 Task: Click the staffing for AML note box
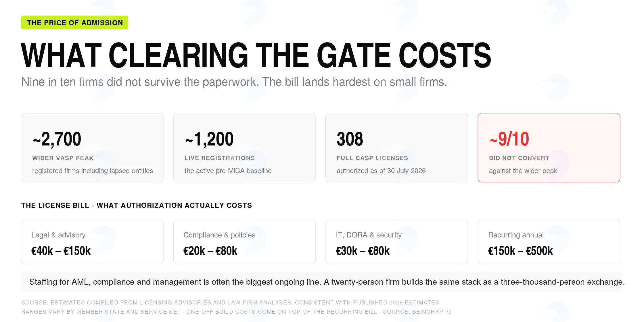click(322, 282)
